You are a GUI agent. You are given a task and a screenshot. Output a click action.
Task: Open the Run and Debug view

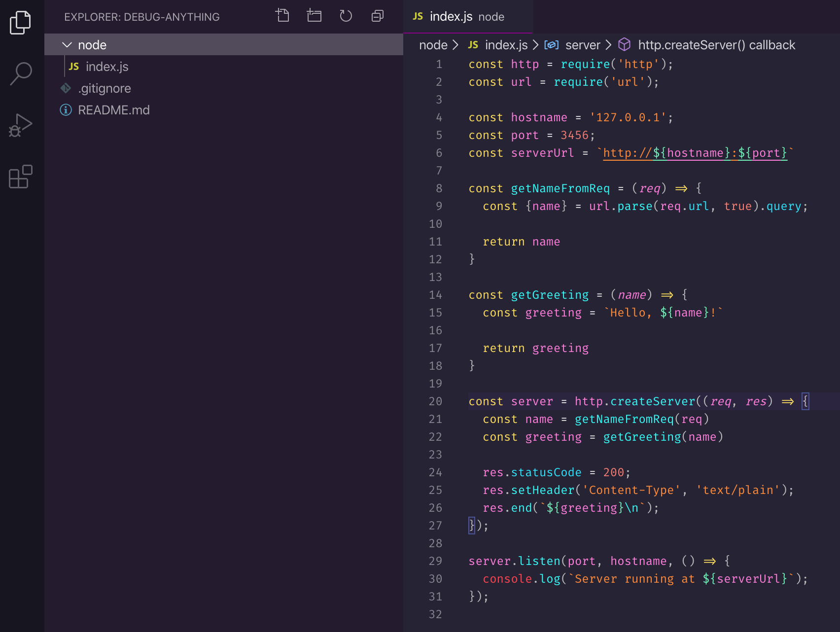coord(21,125)
